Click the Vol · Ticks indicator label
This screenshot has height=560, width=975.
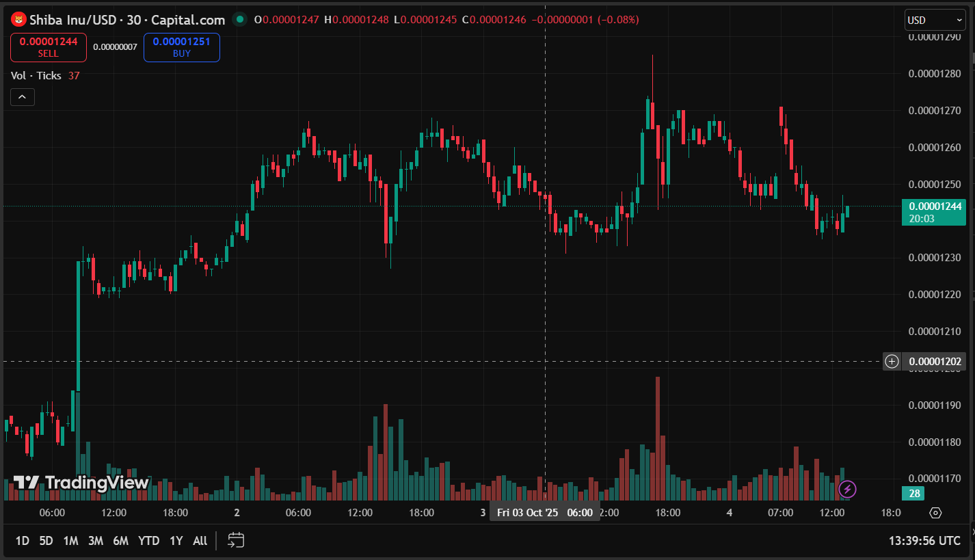click(x=36, y=76)
